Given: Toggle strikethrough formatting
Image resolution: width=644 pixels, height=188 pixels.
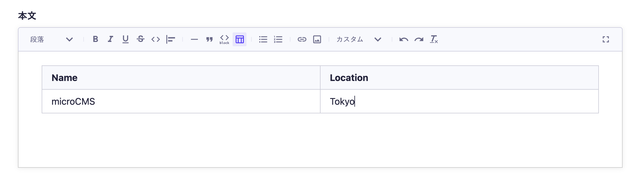Looking at the screenshot, I should (141, 39).
